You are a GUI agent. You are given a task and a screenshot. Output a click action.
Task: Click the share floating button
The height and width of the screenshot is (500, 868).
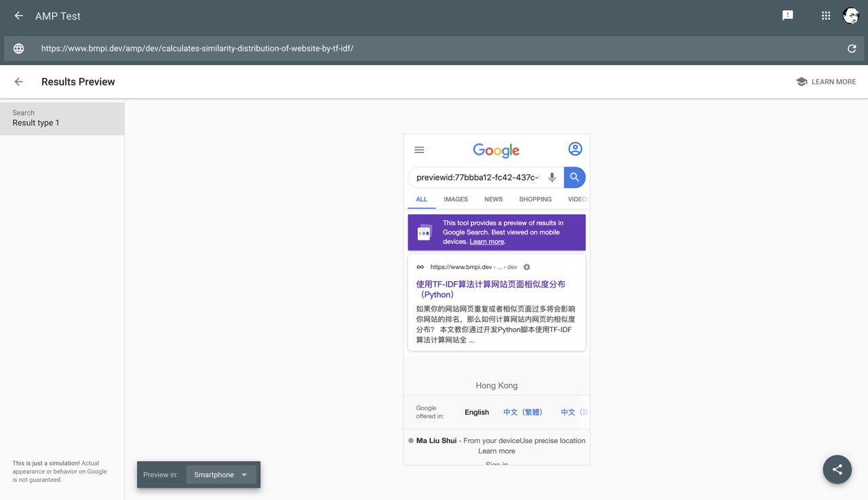click(x=837, y=469)
